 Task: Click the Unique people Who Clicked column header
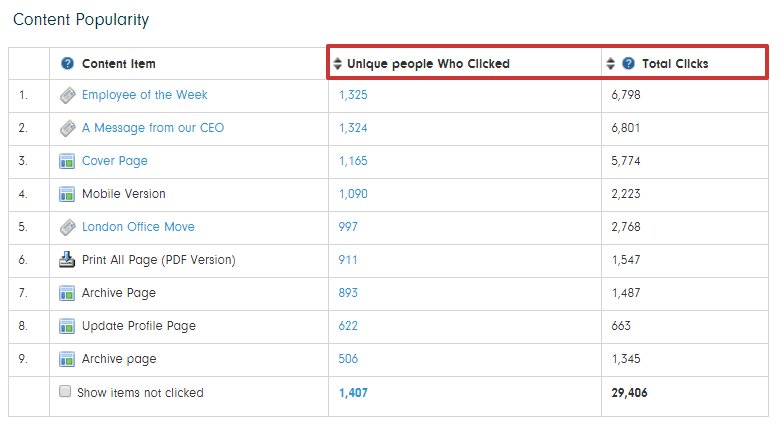coord(428,63)
